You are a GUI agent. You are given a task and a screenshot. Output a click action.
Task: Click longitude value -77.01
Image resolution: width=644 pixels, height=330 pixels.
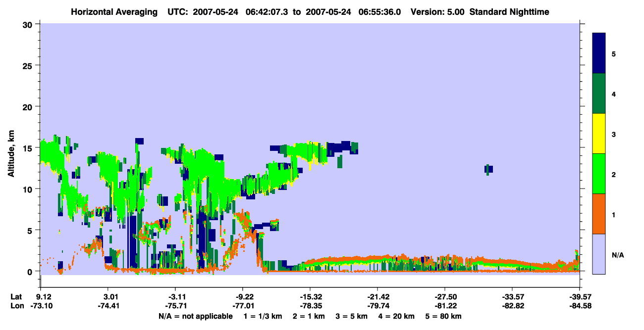click(243, 306)
